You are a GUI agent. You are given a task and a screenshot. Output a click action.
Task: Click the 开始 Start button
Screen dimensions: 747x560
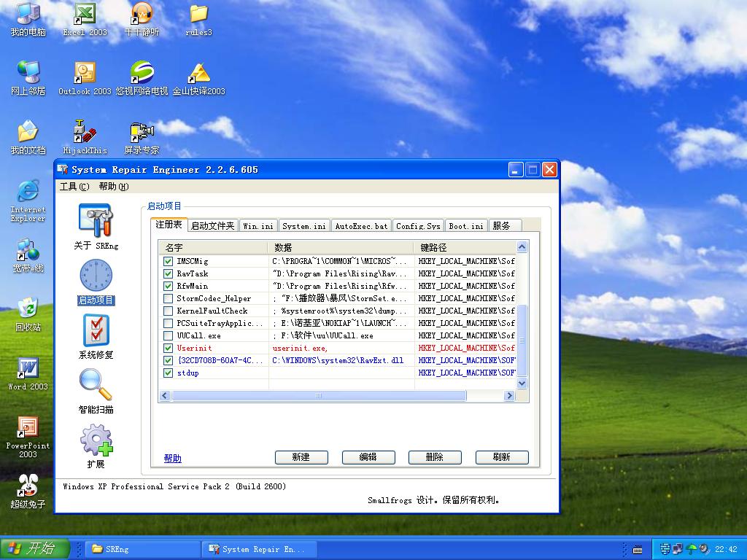coord(34,549)
